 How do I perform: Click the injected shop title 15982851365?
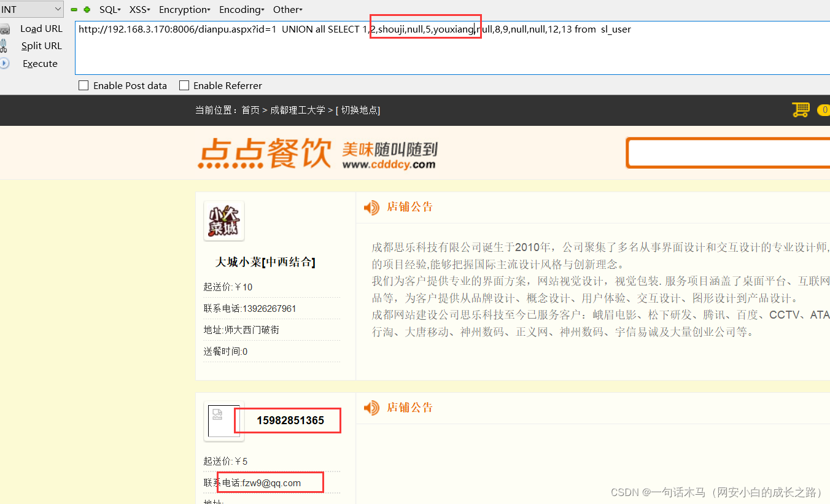pos(290,421)
